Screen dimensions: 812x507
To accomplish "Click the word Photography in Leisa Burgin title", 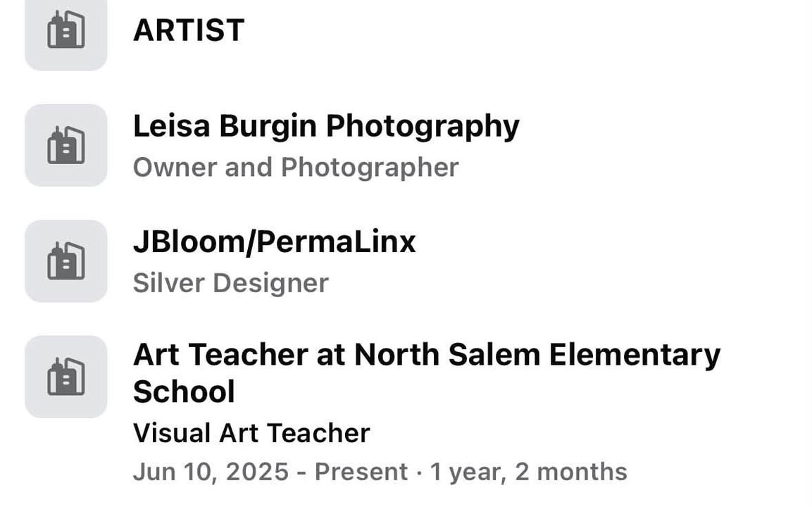I will (422, 127).
